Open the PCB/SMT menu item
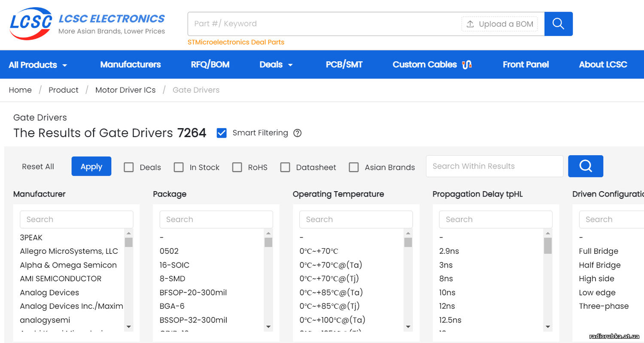 [x=344, y=65]
